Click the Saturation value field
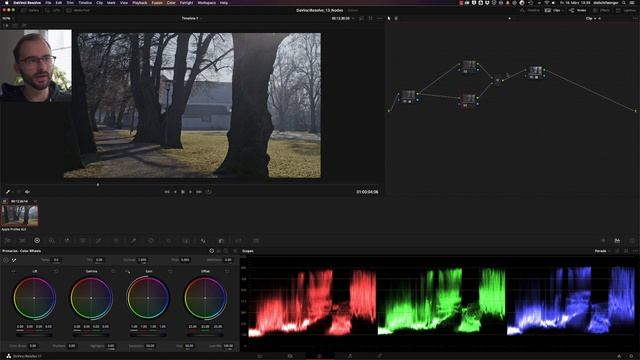Image resolution: width=640 pixels, height=360 pixels. pyautogui.click(x=150, y=346)
